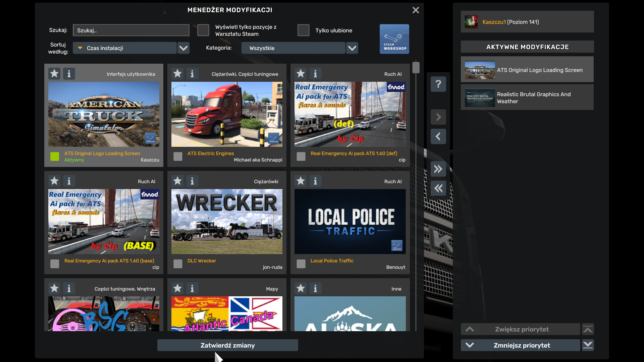Viewport: 644px width, 362px height.
Task: Favorite the ATS Original Logo Loading Screen mod
Action: tap(54, 73)
